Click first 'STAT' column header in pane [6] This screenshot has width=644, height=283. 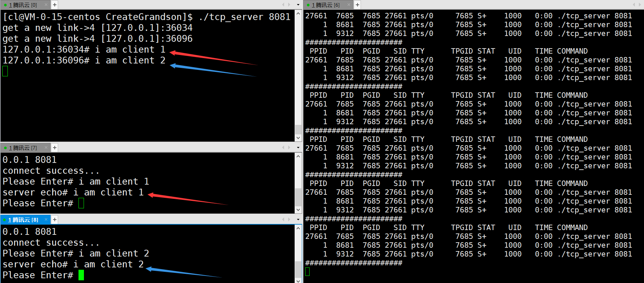click(486, 51)
